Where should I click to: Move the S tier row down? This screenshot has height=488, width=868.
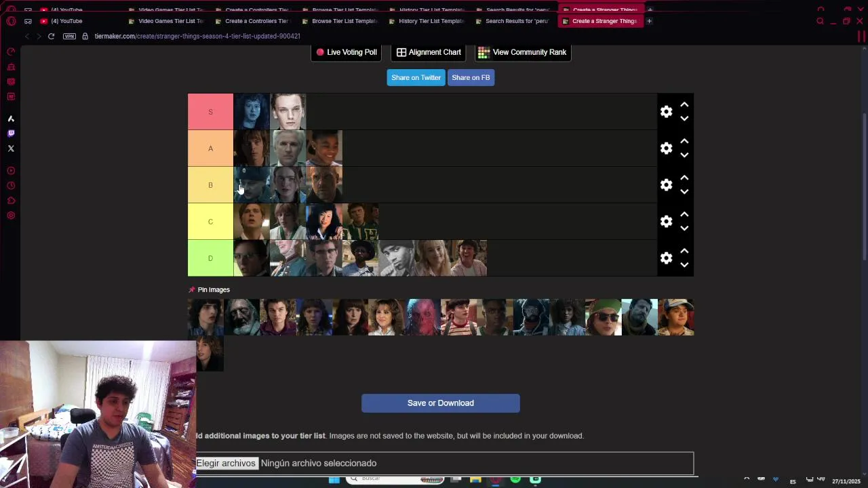tap(684, 119)
